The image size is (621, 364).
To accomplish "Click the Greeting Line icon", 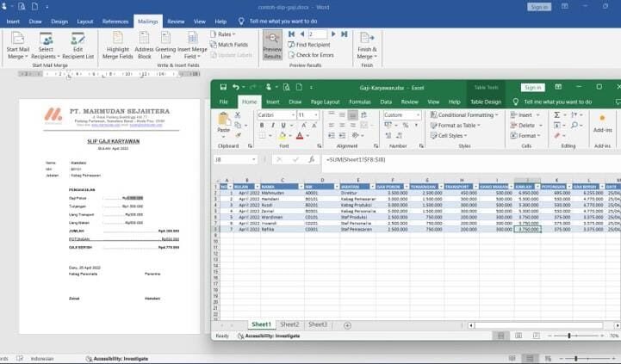I will click(165, 43).
